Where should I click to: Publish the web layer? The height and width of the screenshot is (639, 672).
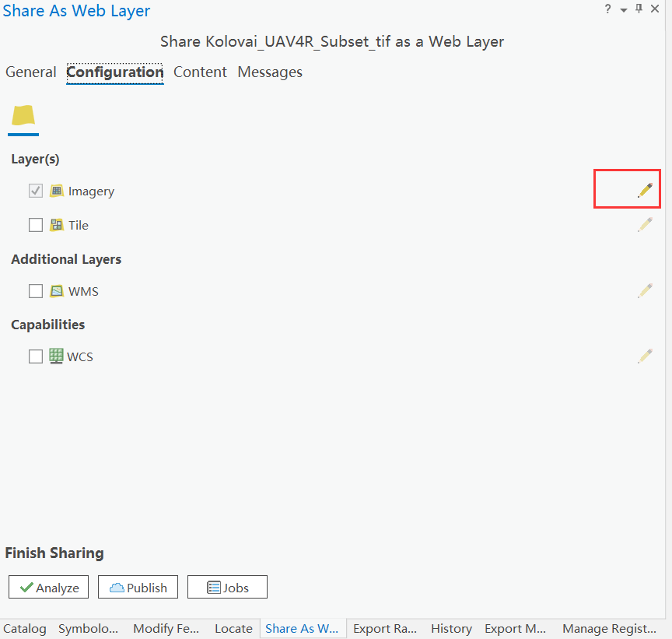point(138,587)
